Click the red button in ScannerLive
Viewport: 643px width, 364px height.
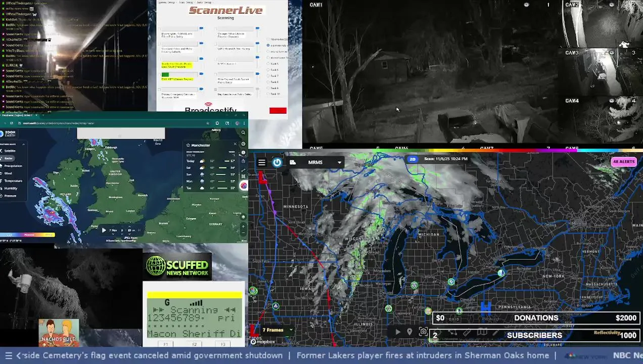[x=278, y=111]
